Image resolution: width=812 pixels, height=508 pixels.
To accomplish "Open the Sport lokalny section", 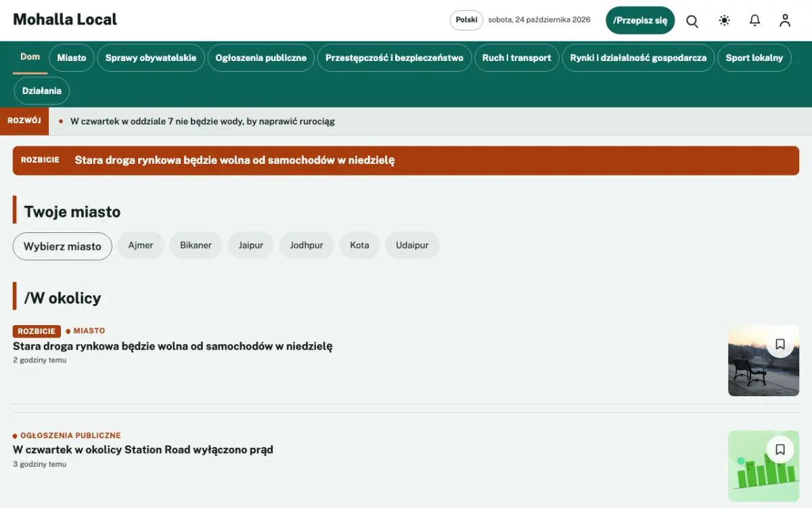I will (754, 58).
